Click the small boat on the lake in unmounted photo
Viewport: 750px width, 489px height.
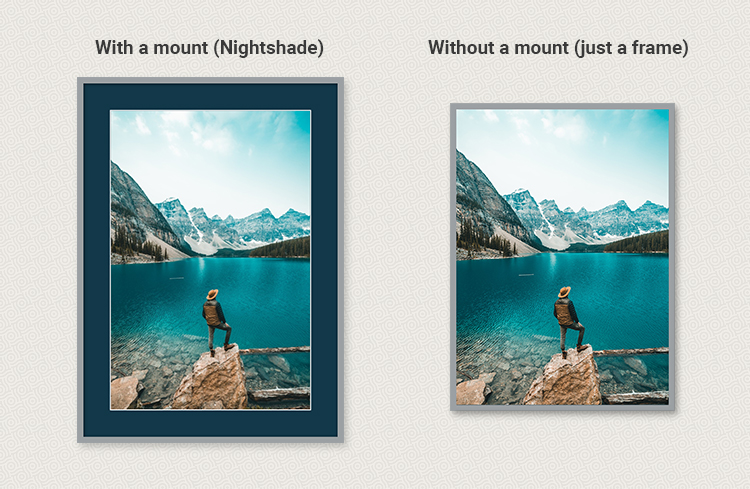point(526,275)
